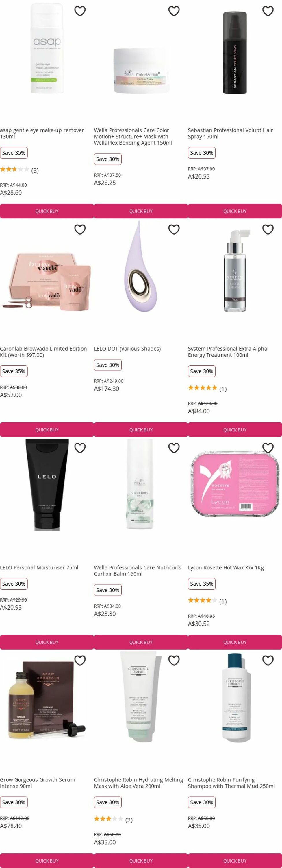Tap heart icon for Sebastian Volupt Spray
Screen dimensions: 282x868
pos(268,11)
